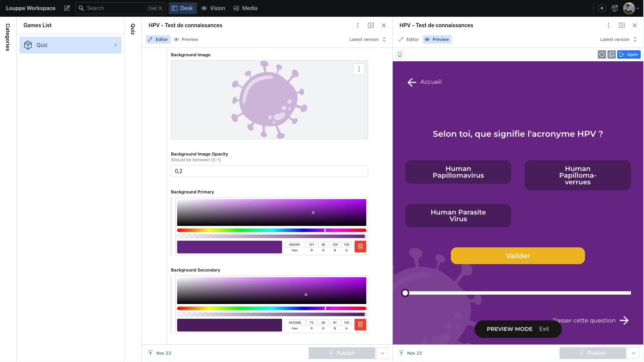The image size is (644, 362).
Task: Open split pane icon in left document header
Action: click(x=371, y=25)
